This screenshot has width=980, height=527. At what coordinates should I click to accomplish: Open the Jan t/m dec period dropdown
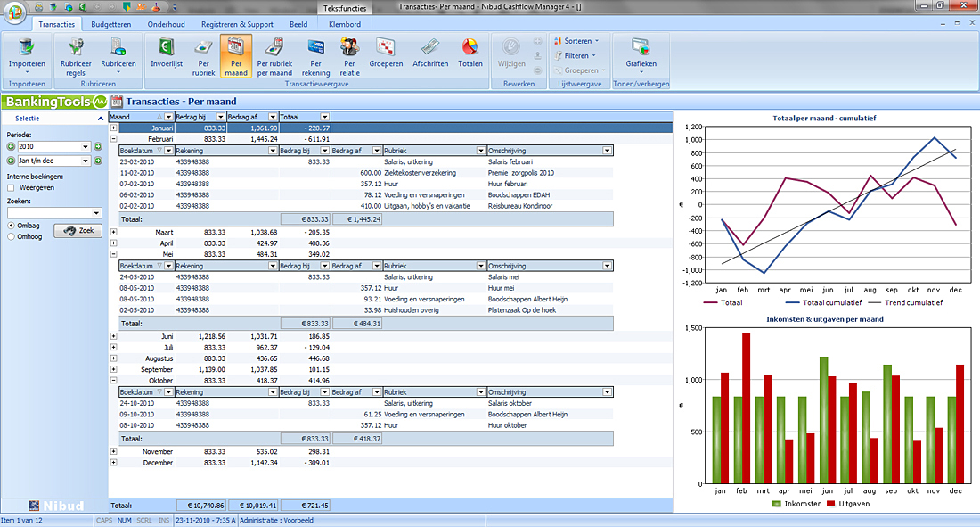pos(86,161)
